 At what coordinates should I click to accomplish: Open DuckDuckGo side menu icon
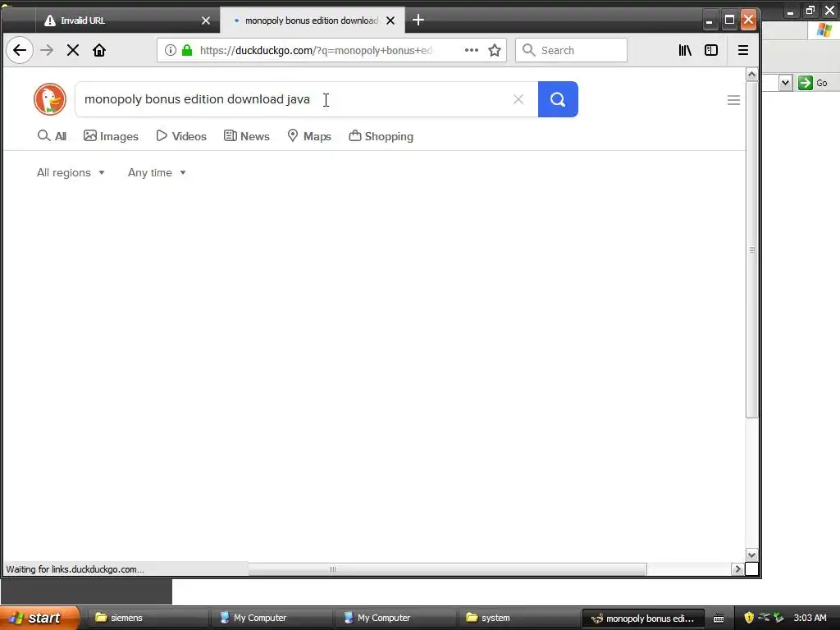733,100
